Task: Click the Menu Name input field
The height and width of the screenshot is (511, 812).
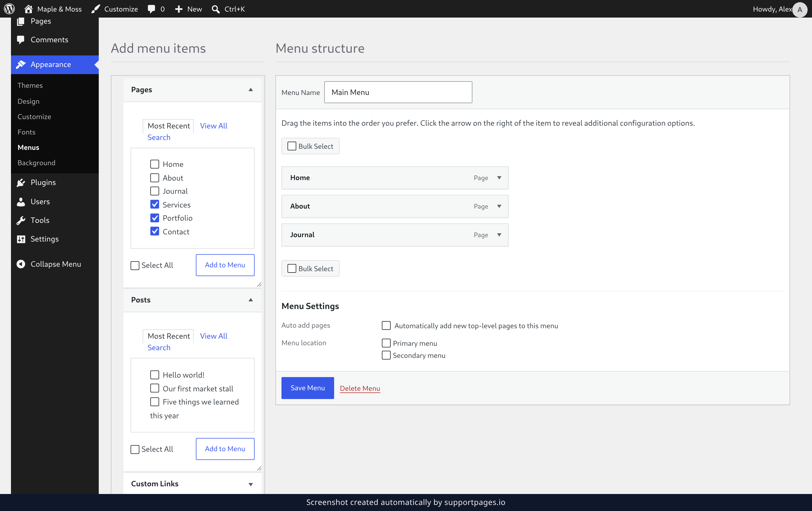Action: (x=398, y=92)
